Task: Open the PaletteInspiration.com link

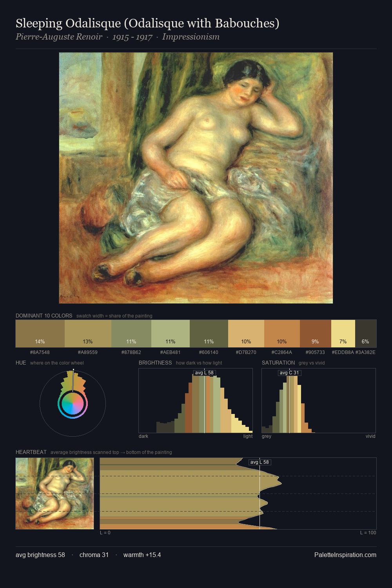Action: (345, 555)
